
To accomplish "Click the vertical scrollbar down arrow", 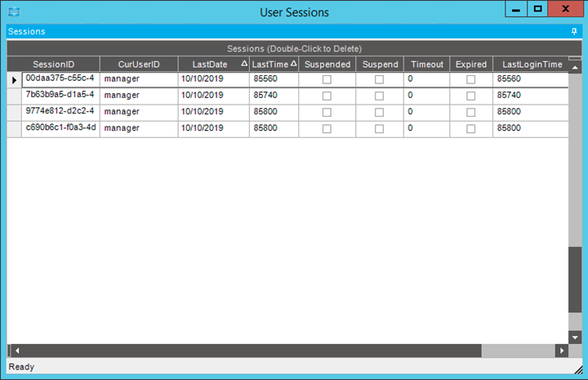I will pyautogui.click(x=575, y=338).
